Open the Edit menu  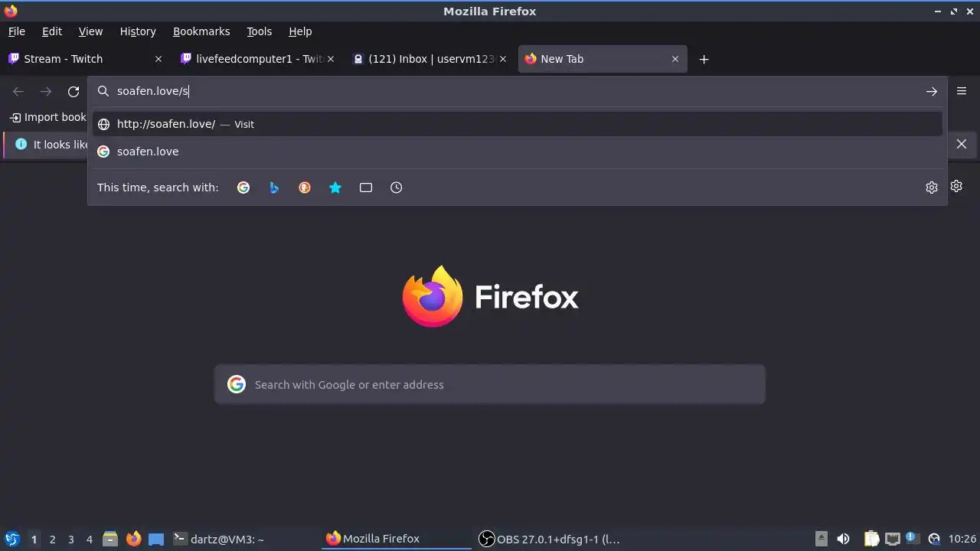(x=52, y=31)
